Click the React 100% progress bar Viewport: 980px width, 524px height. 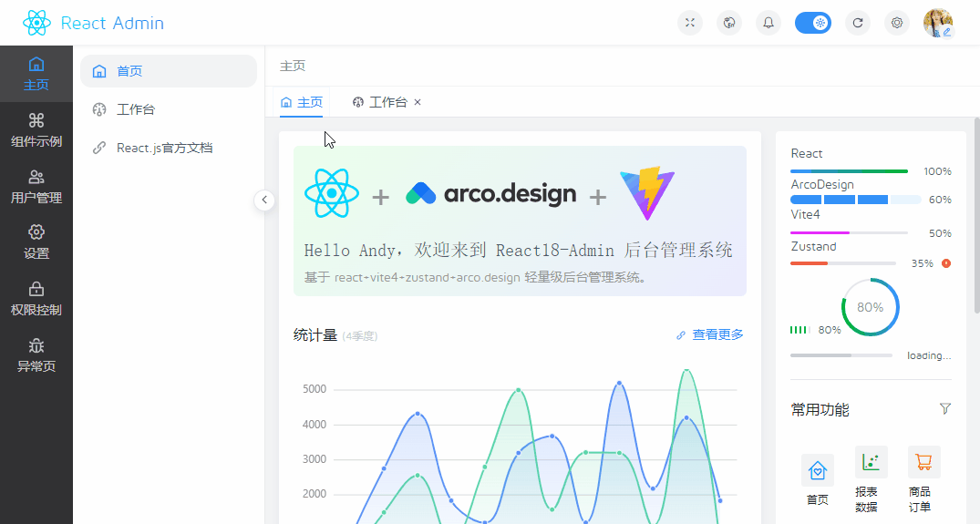[849, 171]
